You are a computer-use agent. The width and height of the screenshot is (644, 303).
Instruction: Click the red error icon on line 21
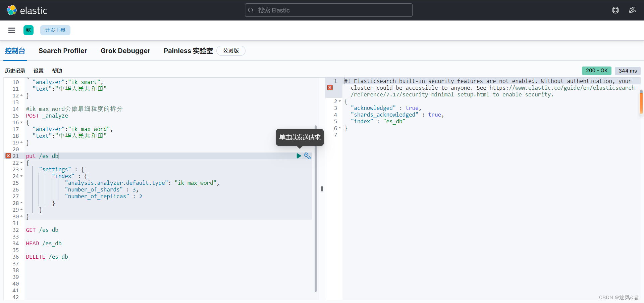8,156
